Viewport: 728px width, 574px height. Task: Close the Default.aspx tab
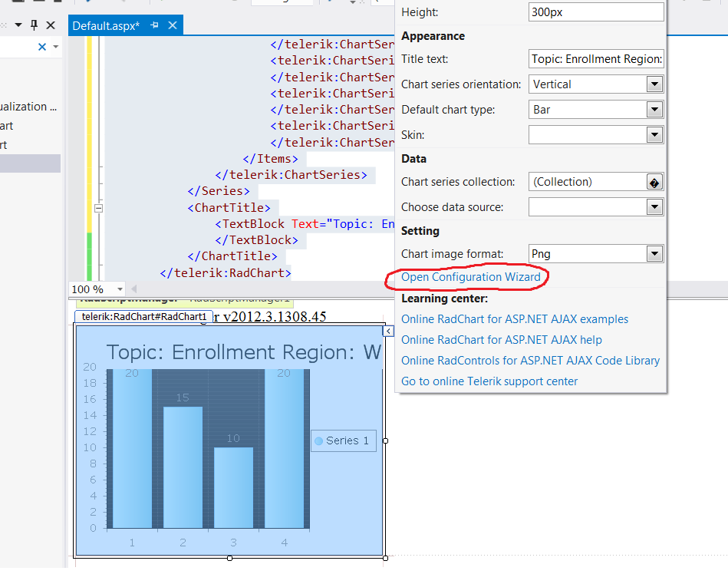click(173, 25)
